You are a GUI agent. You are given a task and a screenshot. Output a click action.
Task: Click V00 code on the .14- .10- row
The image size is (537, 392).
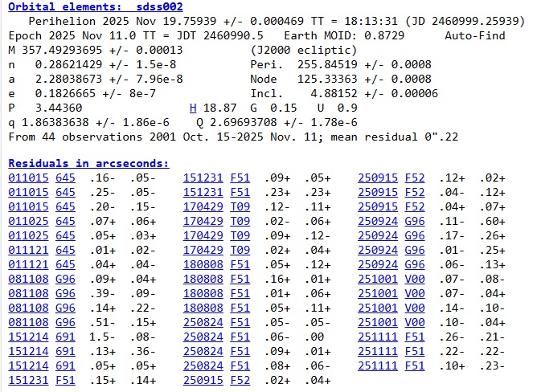tap(415, 308)
